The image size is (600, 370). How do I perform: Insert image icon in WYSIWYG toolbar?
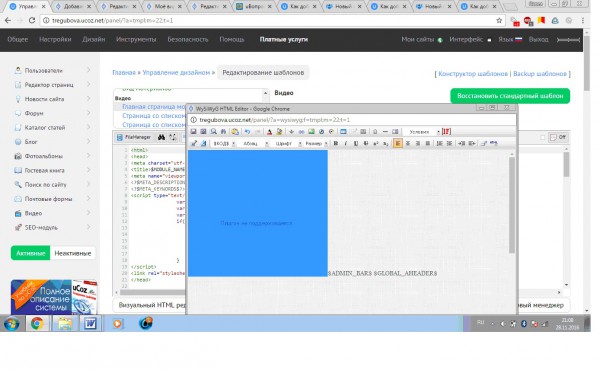click(x=311, y=132)
